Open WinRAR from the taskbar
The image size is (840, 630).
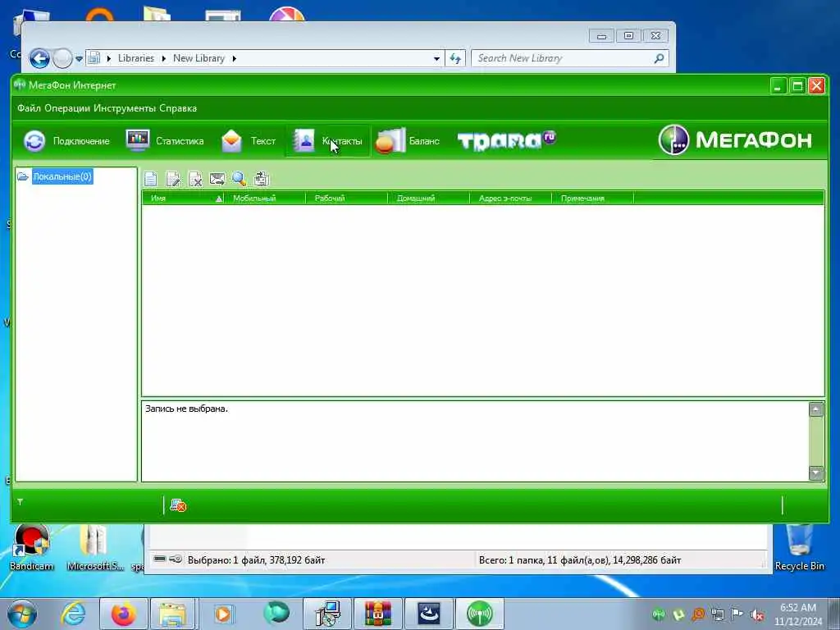(377, 614)
